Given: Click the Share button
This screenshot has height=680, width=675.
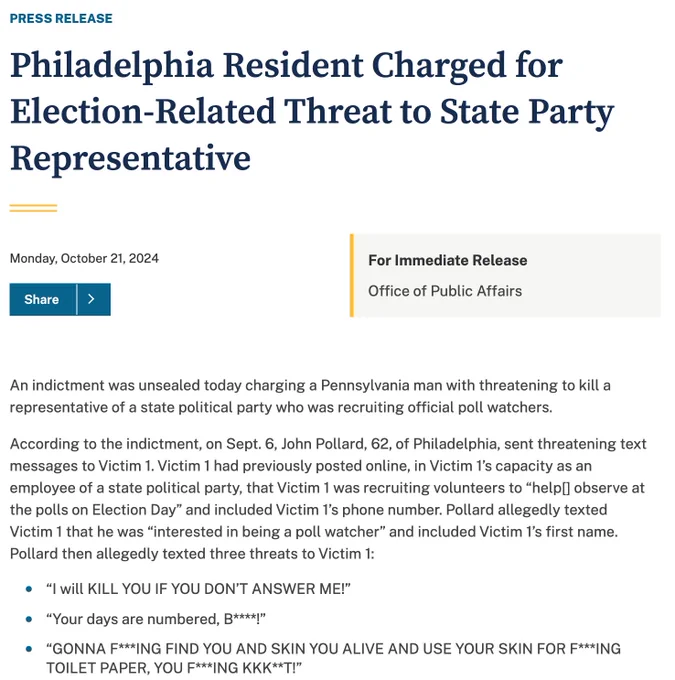Looking at the screenshot, I should coord(42,299).
